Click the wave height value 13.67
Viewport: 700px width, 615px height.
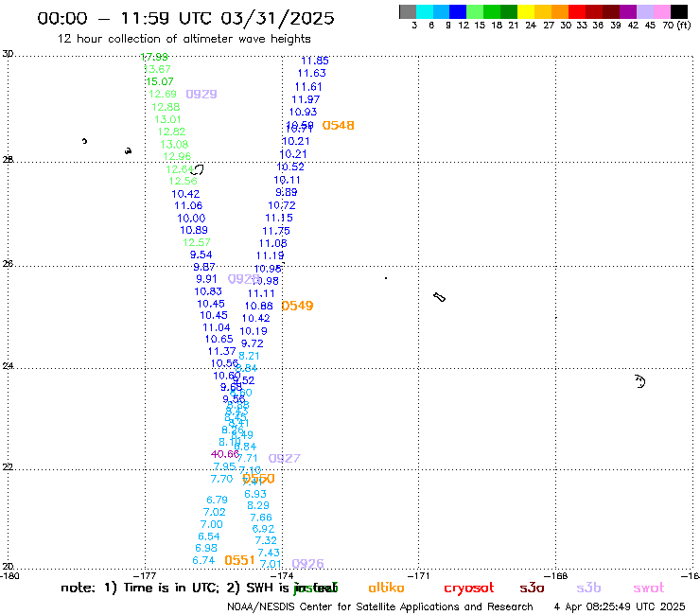click(157, 69)
